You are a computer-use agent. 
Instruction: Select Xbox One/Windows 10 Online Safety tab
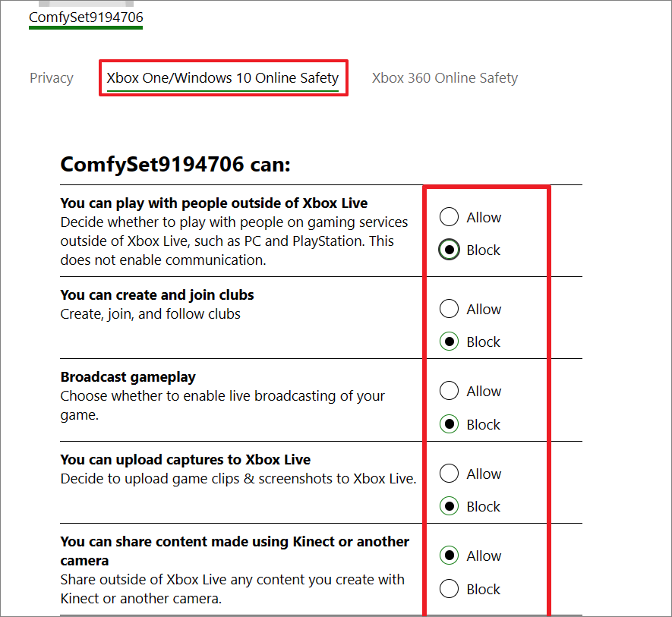(x=222, y=78)
